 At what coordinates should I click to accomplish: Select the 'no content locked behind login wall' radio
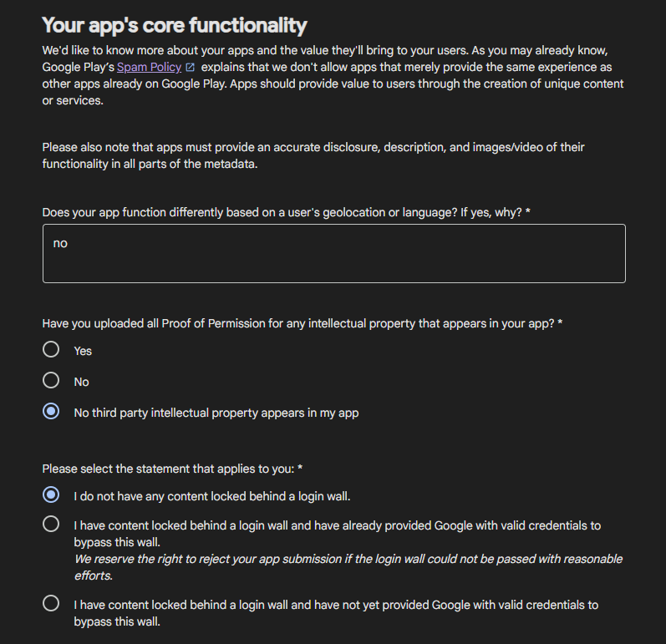(51, 494)
